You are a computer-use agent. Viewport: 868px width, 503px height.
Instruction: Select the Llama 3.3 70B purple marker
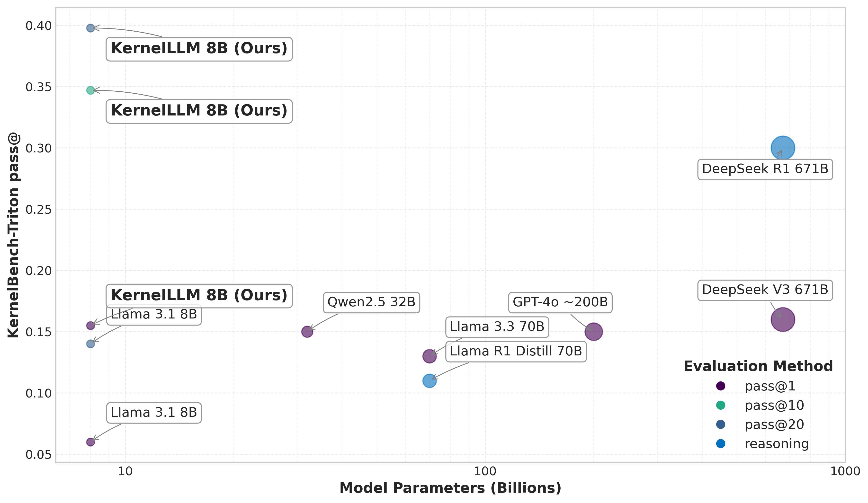click(x=429, y=356)
